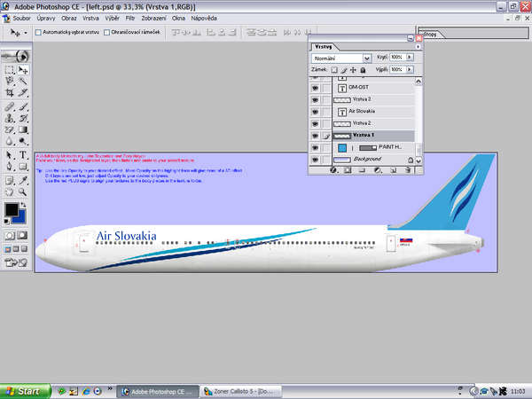
Task: Select the Rectangular Marquee tool
Action: coord(10,70)
